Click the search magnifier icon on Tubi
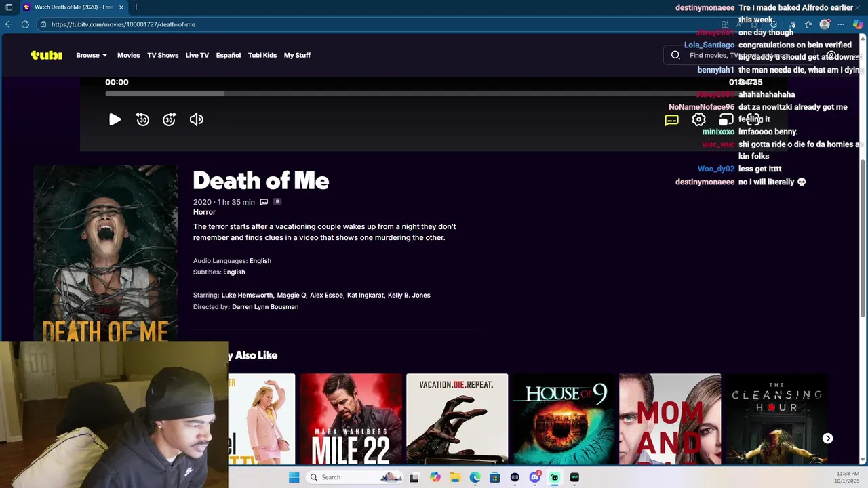868x488 pixels. pyautogui.click(x=675, y=55)
